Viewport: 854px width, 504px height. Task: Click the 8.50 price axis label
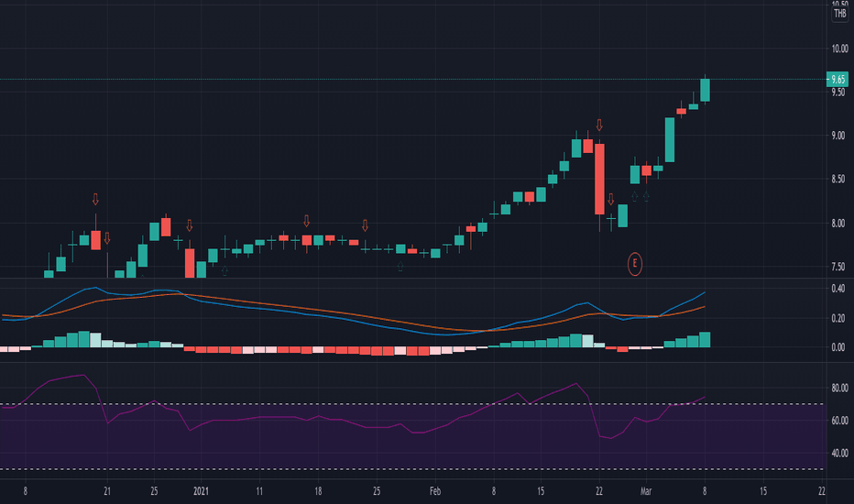click(x=838, y=180)
